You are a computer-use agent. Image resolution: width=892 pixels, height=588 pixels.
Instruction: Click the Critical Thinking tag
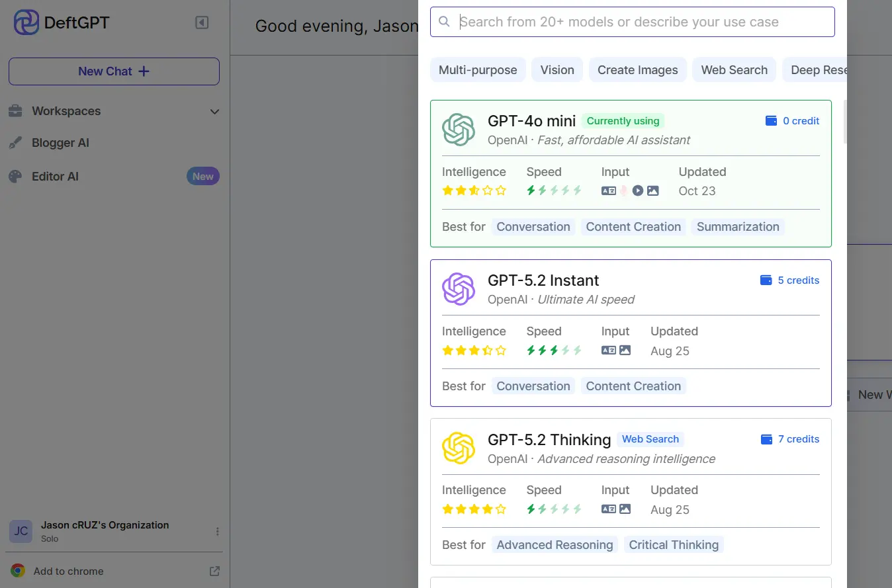pos(674,545)
